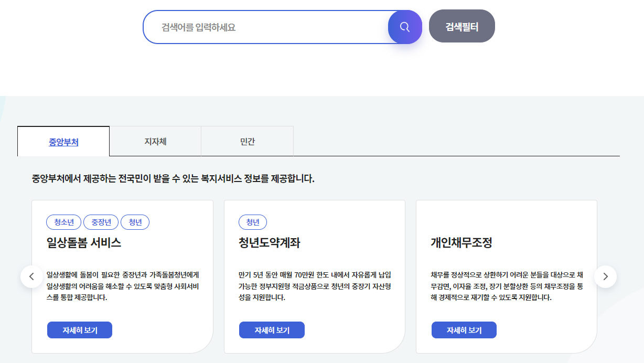
Task: Click the right carousel arrow
Action: [x=606, y=275]
